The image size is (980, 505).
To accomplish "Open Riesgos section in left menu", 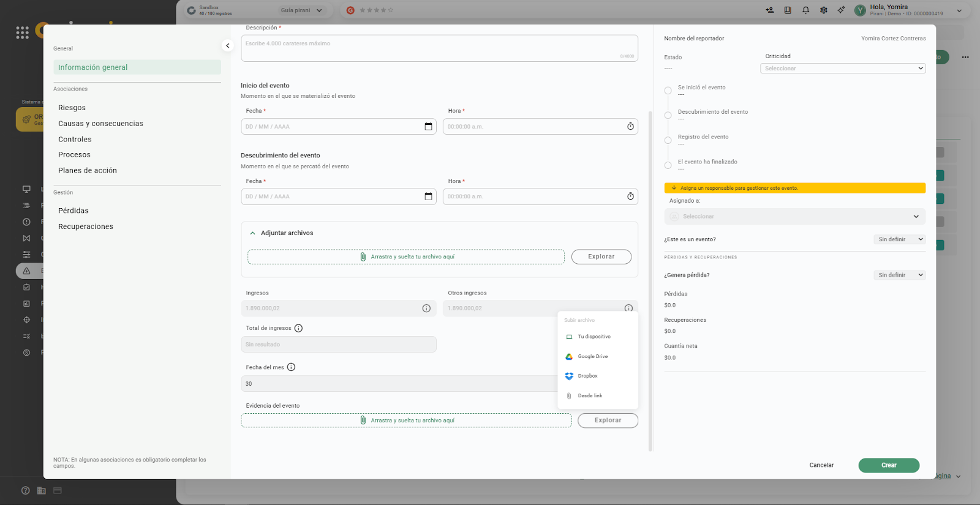I will coord(72,108).
